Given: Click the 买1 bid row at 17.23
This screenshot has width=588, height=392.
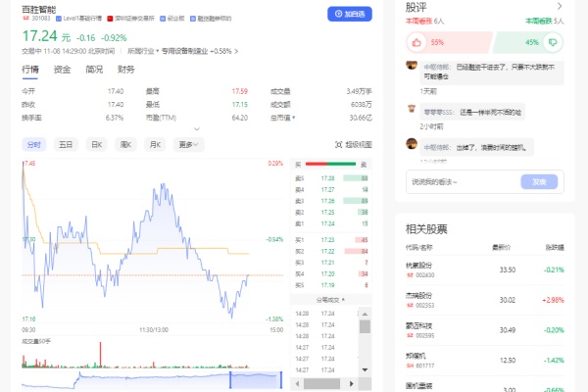Looking at the screenshot, I should click(331, 240).
